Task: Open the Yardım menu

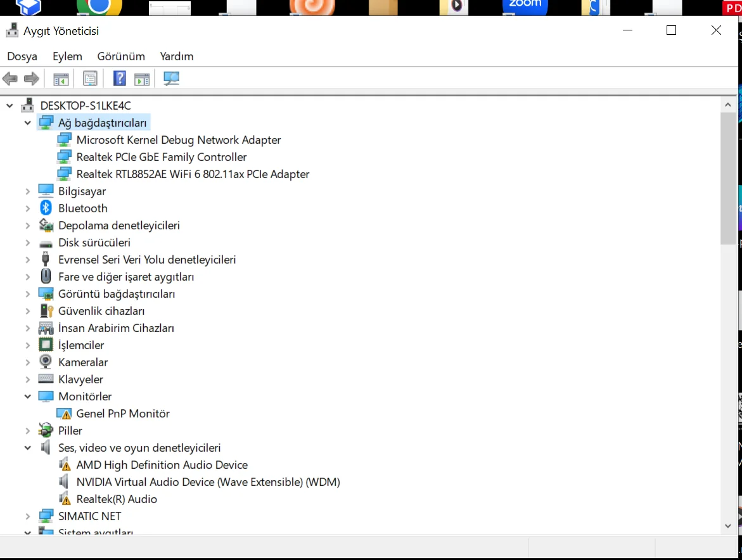Action: (x=177, y=56)
